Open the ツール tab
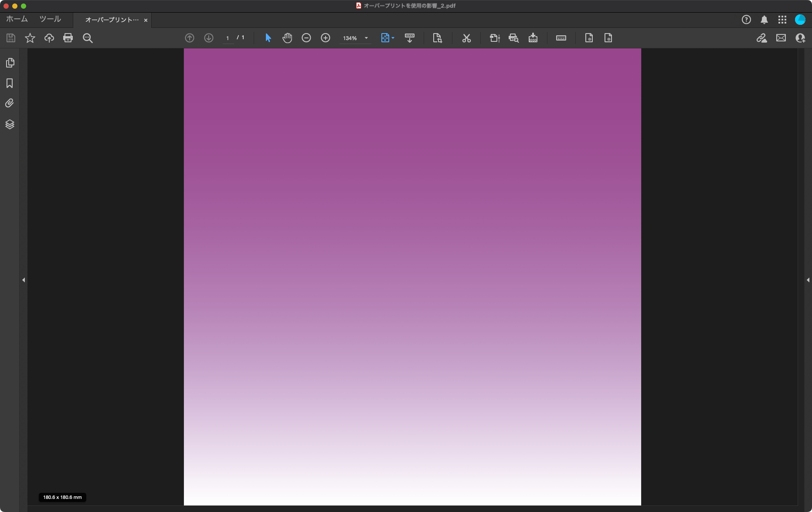This screenshot has height=512, width=812. (x=50, y=19)
